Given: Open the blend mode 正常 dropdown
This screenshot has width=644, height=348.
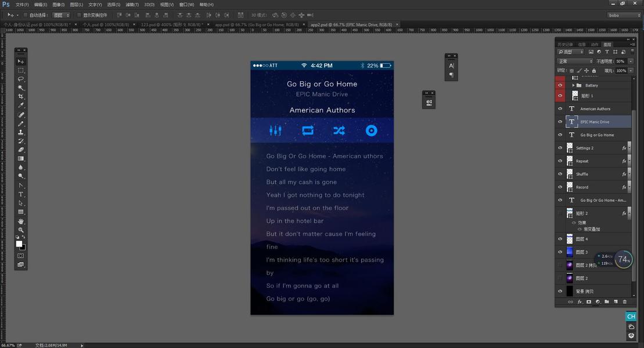Looking at the screenshot, I should [x=575, y=61].
